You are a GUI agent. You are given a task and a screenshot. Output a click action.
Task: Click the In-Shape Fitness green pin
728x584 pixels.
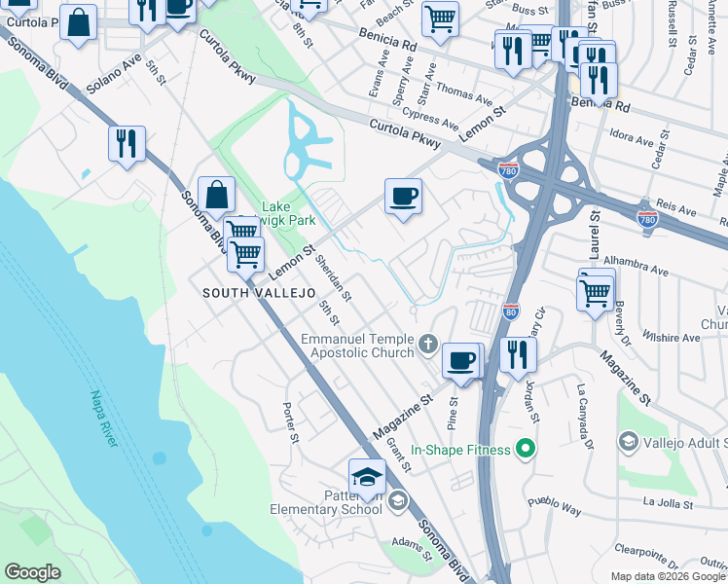click(x=526, y=449)
